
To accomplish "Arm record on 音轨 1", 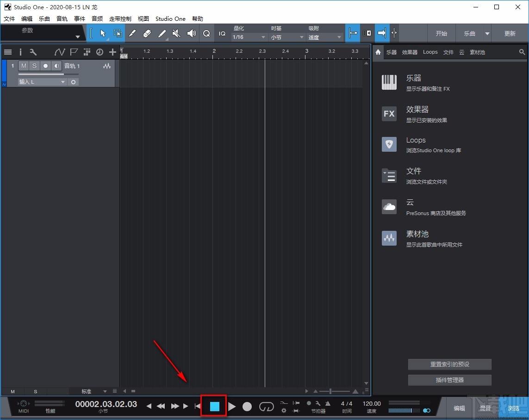I will (x=45, y=66).
